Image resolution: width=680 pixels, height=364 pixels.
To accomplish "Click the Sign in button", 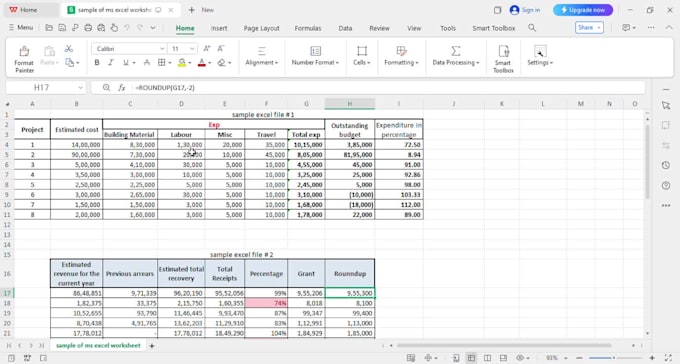I will 525,10.
